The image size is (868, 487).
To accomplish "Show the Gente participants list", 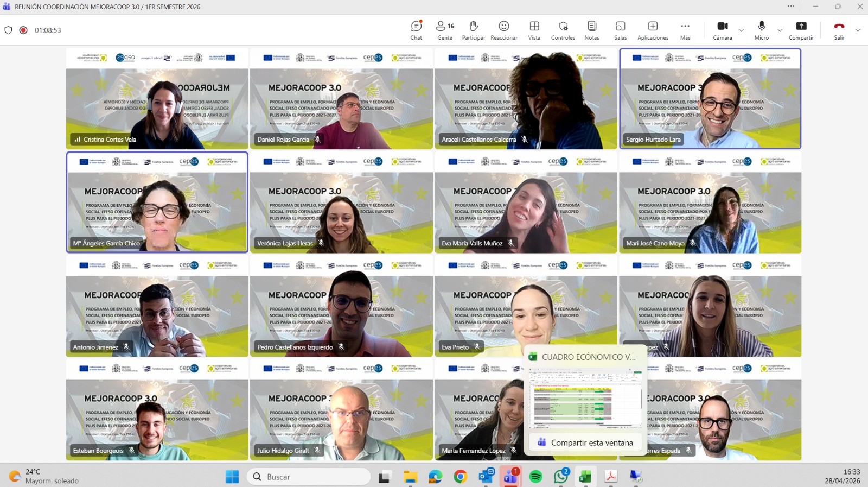I will coord(445,30).
